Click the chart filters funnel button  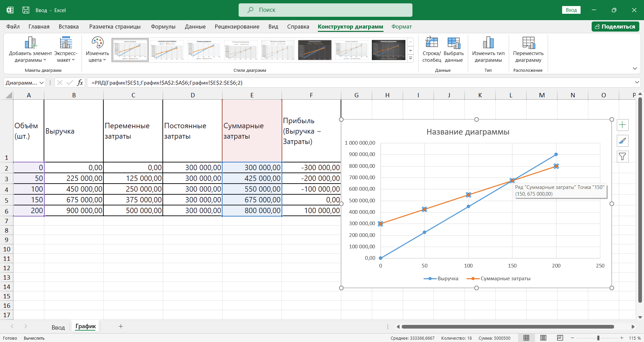[623, 157]
